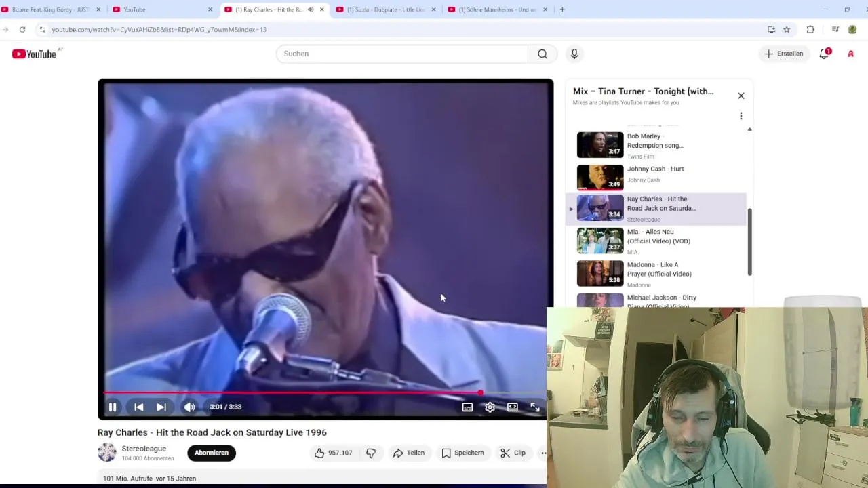Close the Mix playlist panel
868x488 pixels.
(741, 96)
